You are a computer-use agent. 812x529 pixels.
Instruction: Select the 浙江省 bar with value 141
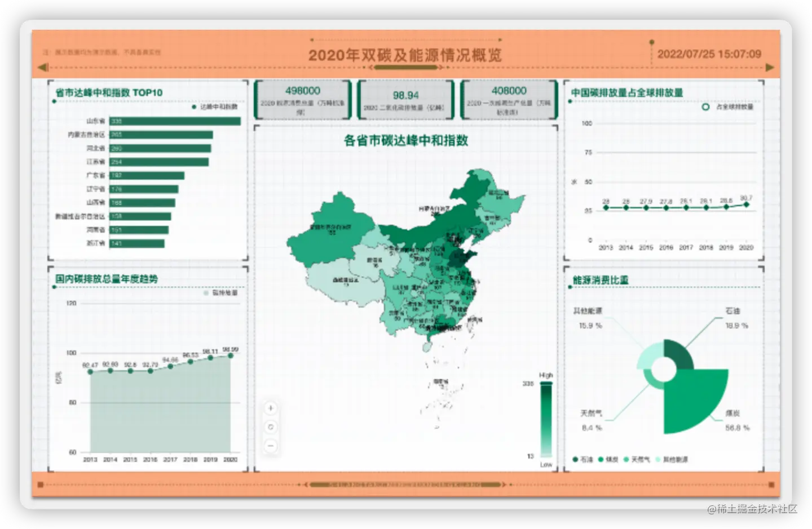click(137, 243)
